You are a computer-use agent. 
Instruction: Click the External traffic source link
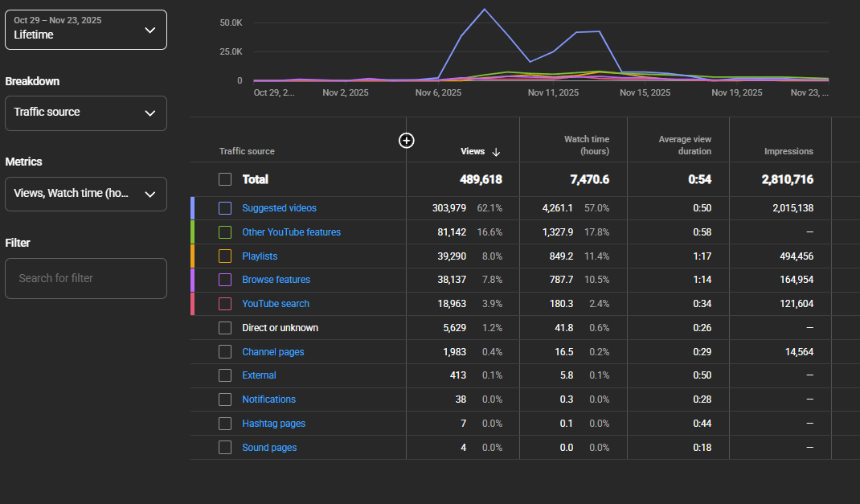259,375
